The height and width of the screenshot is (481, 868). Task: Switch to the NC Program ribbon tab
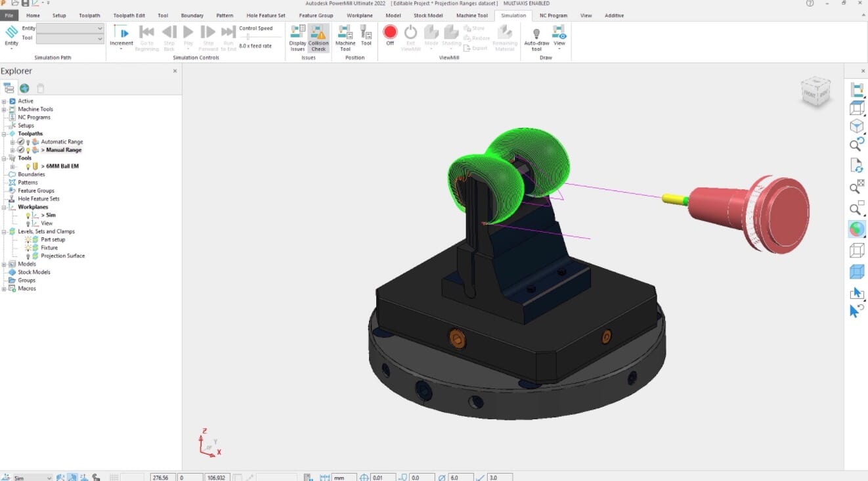tap(553, 15)
